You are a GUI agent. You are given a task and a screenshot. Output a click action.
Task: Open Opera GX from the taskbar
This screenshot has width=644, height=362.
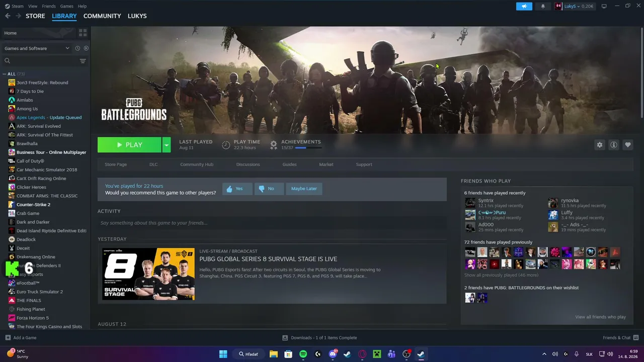pos(362,354)
